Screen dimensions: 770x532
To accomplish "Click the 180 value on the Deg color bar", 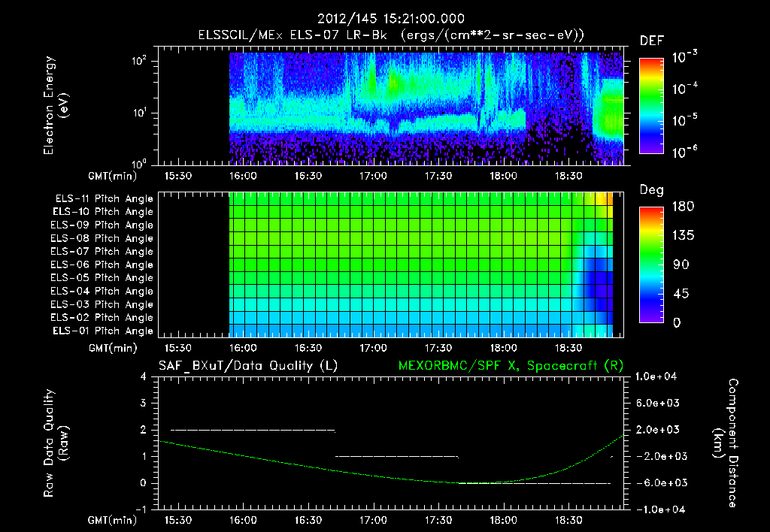I will click(x=684, y=207).
